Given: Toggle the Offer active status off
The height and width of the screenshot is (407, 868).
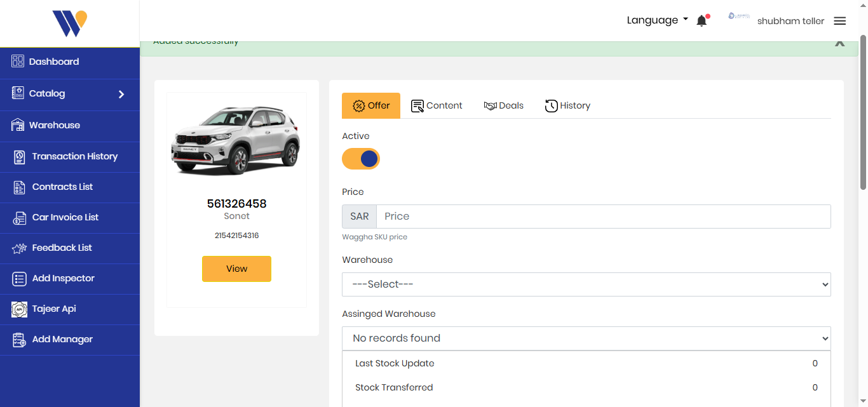Looking at the screenshot, I should 361,158.
